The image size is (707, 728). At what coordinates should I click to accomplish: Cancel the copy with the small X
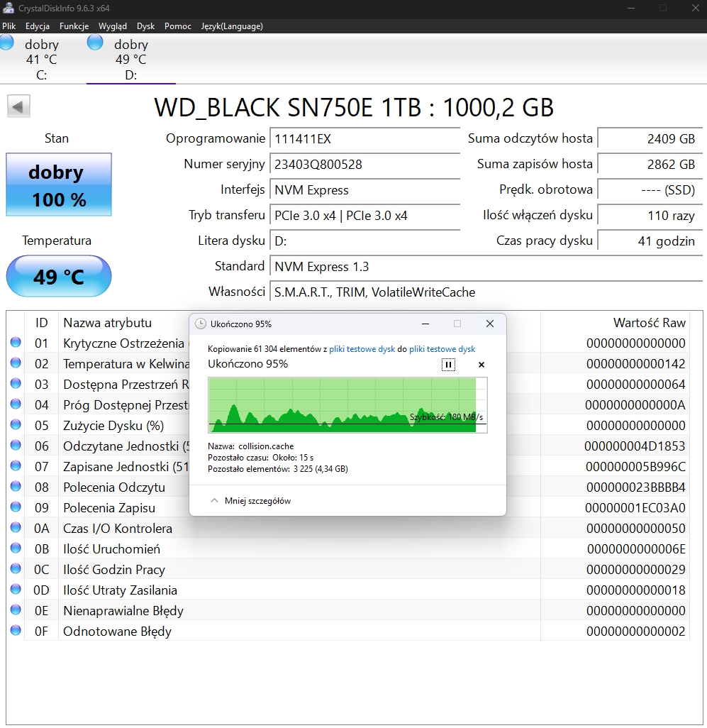[481, 365]
